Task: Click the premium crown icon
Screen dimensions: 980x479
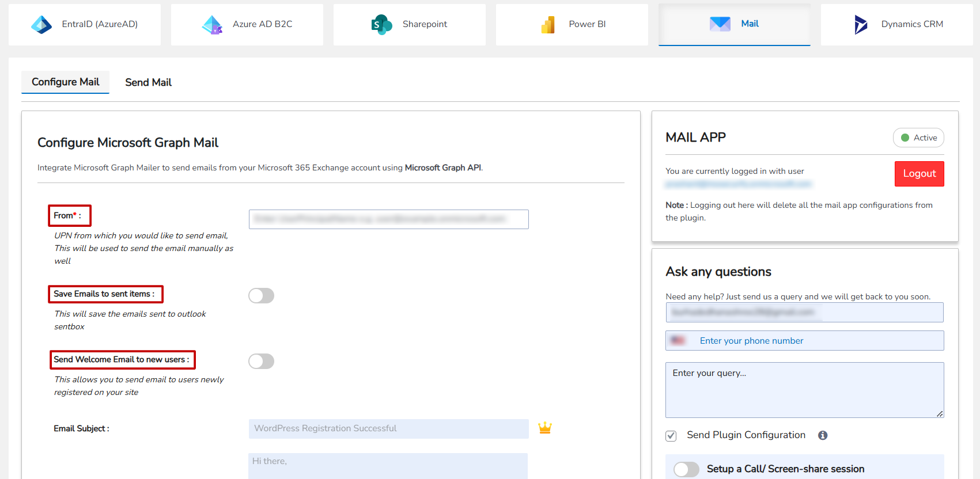Action: coord(545,428)
